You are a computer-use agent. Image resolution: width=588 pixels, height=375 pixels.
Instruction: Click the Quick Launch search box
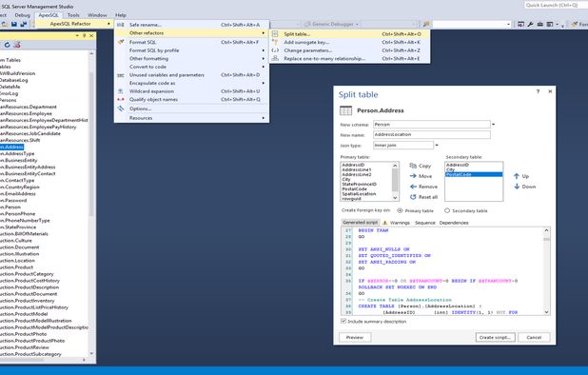(556, 5)
